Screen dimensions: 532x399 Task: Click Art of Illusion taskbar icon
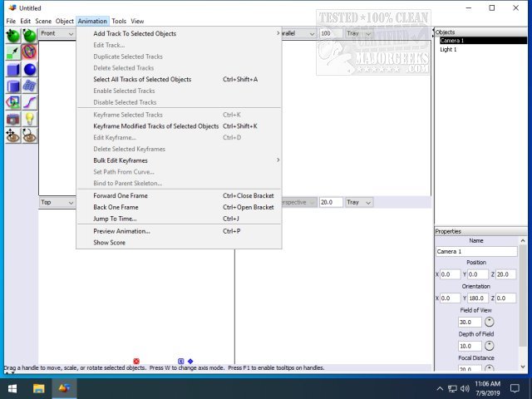point(64,388)
